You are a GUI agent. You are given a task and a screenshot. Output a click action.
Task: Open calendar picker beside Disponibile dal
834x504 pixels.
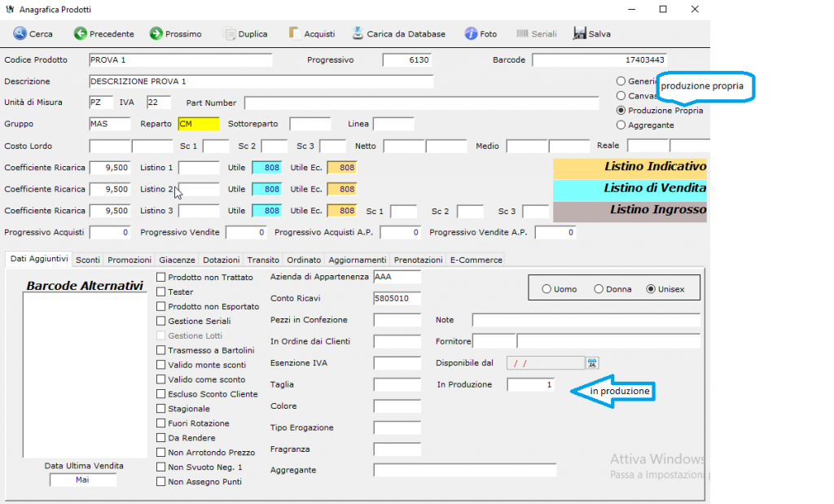[592, 362]
